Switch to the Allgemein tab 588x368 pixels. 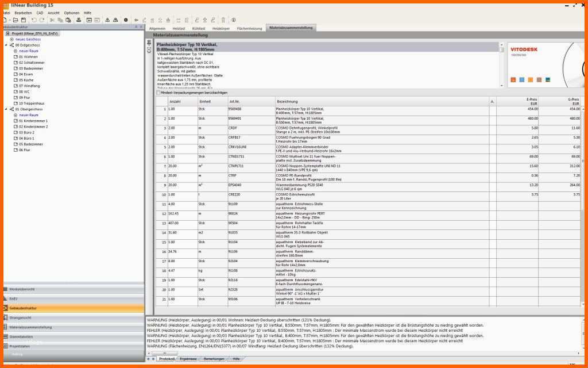[157, 28]
